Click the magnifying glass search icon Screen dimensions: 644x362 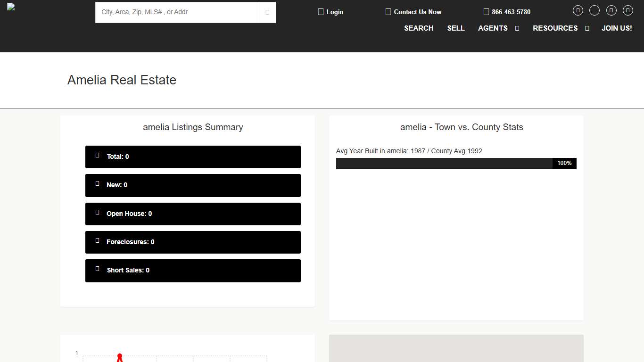(267, 12)
